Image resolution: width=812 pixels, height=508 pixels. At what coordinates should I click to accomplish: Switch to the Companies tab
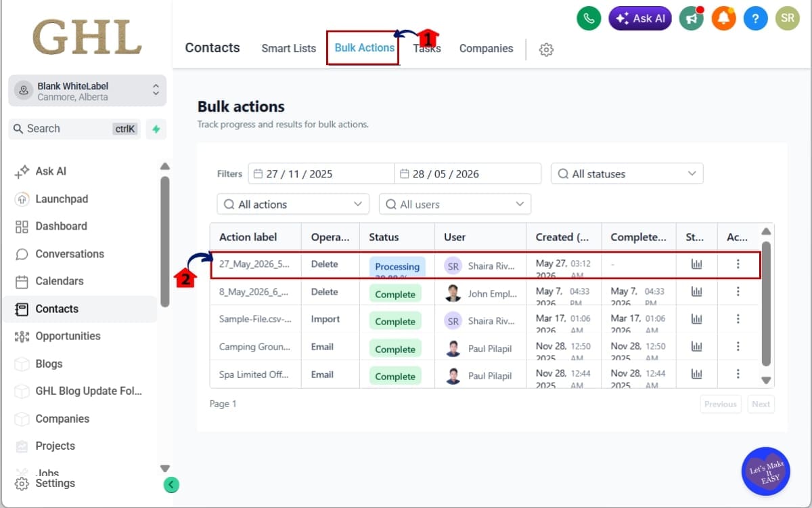[486, 49]
